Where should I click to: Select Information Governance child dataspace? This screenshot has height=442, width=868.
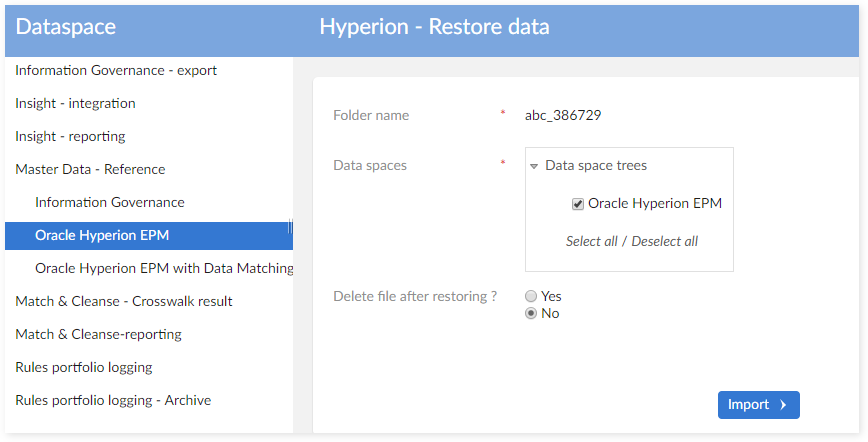[x=110, y=203]
